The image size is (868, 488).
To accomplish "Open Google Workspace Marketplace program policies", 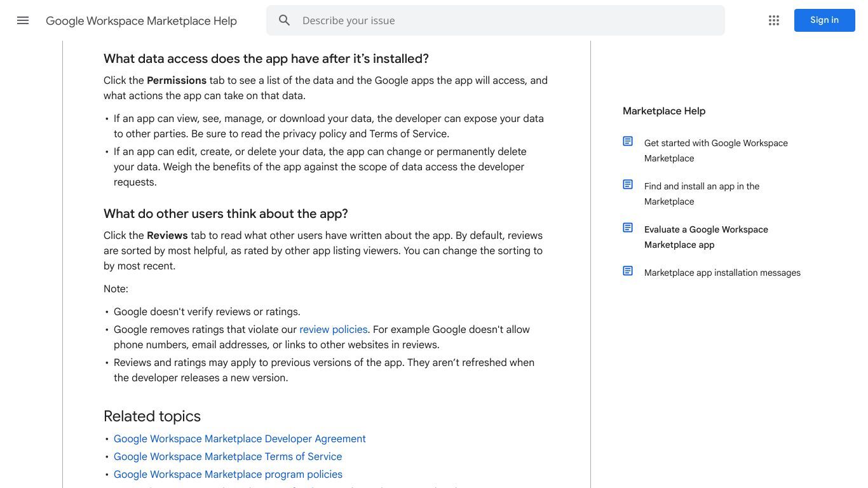I will pyautogui.click(x=228, y=474).
